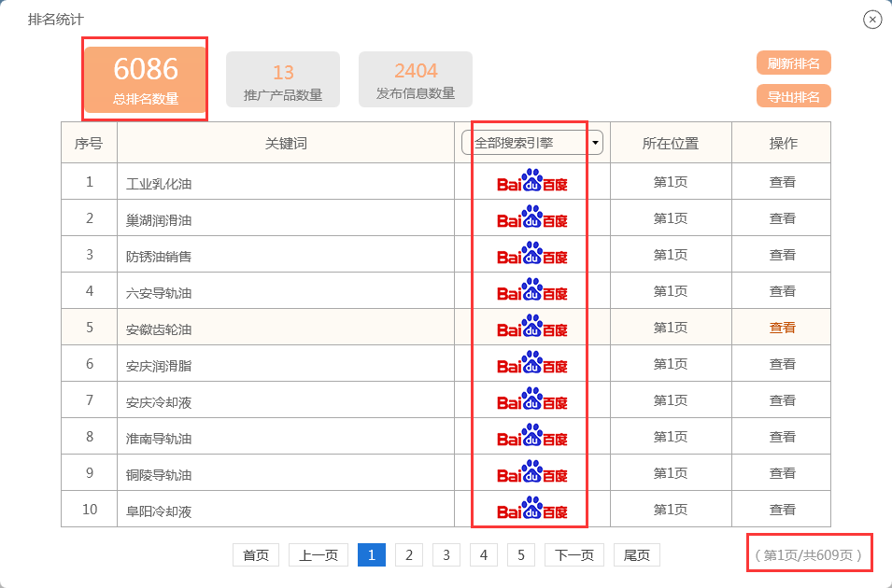
Task: Open the 全部搜索引擎 dropdown filter
Action: tap(531, 143)
